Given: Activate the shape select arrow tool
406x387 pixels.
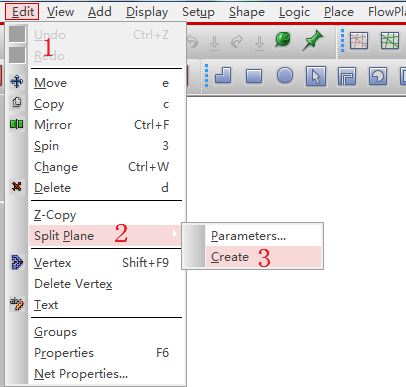Looking at the screenshot, I should point(316,76).
